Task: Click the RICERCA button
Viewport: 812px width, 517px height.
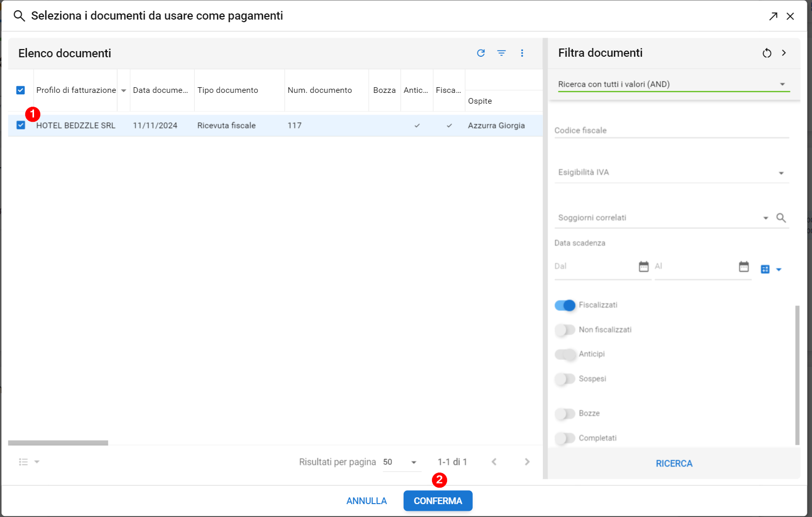Action: (674, 463)
